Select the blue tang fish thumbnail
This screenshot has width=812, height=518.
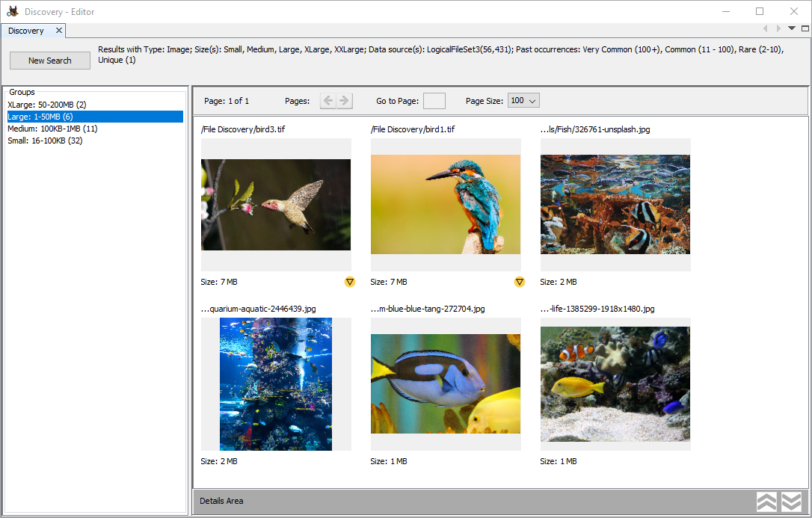click(446, 383)
